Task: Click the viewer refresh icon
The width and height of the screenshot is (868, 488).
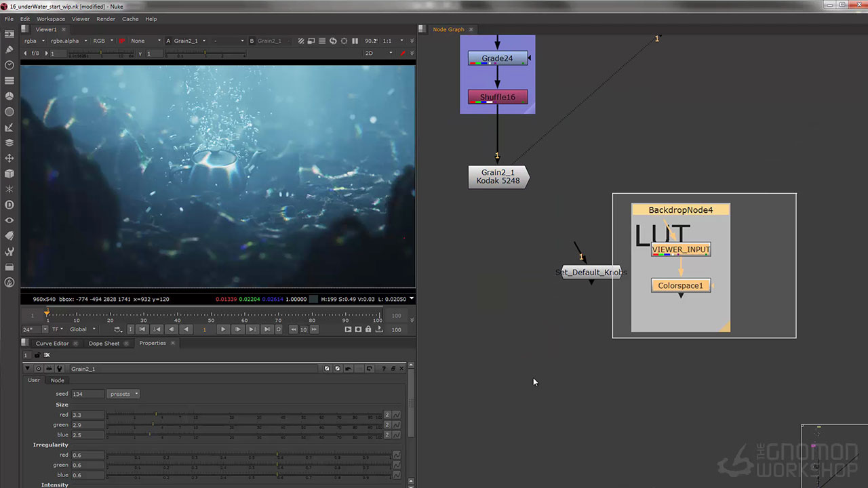Action: (x=333, y=41)
